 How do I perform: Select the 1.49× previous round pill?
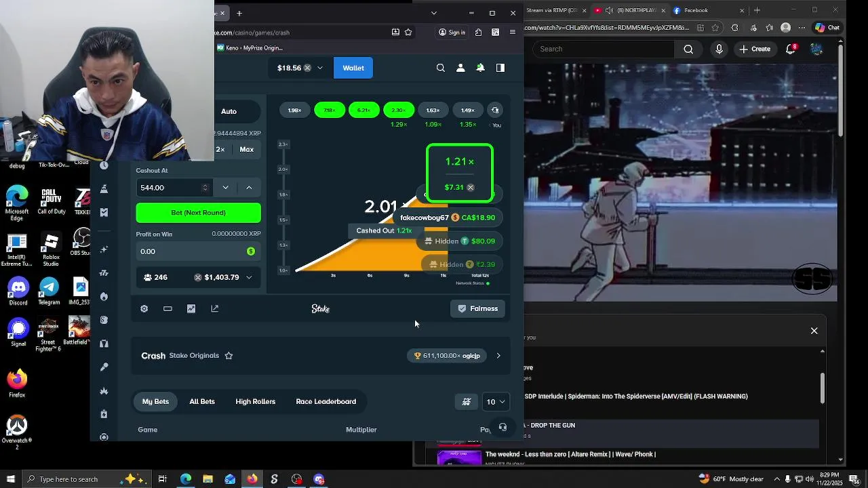point(467,110)
